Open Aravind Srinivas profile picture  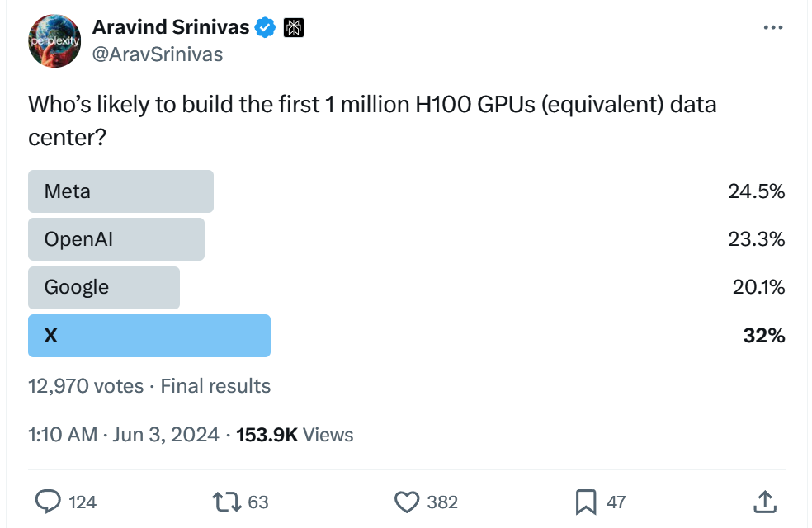point(54,40)
